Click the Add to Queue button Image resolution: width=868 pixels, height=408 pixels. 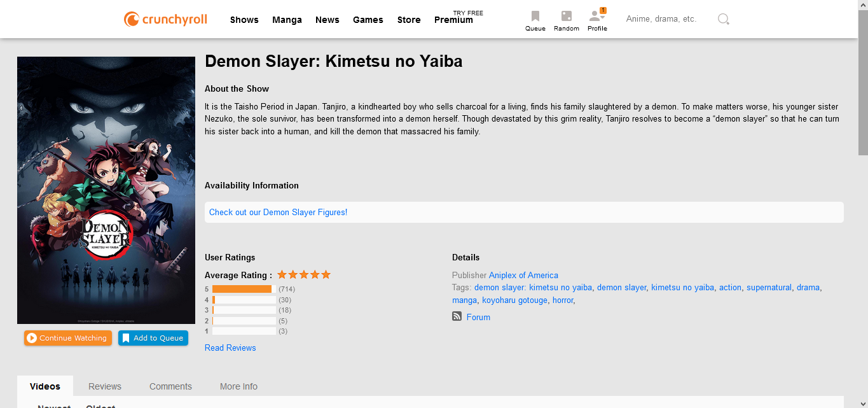point(153,338)
